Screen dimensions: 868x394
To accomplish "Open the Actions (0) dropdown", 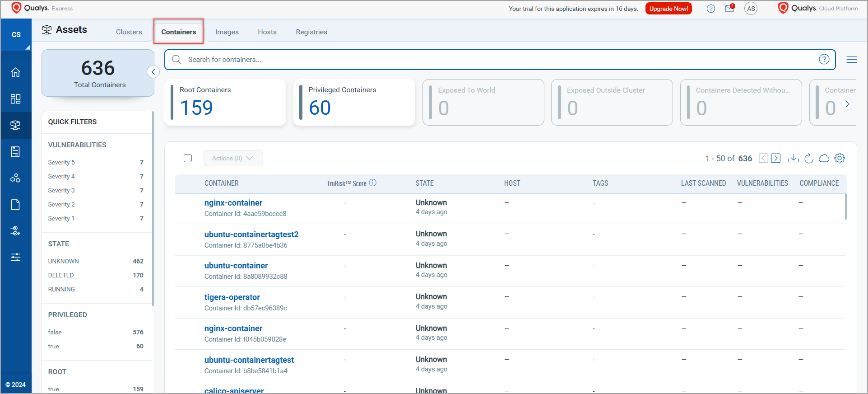I will pos(233,158).
